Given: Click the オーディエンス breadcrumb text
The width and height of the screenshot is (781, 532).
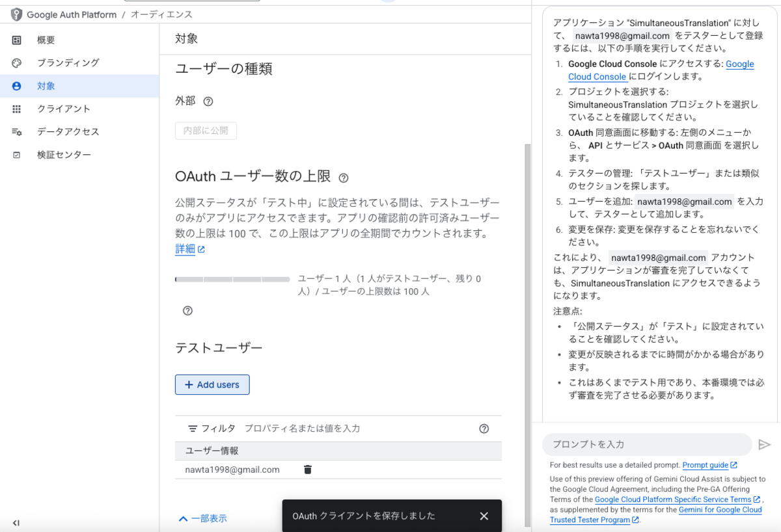Looking at the screenshot, I should click(162, 14).
